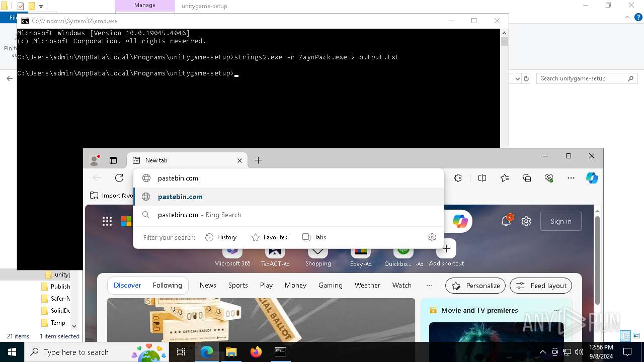Open Edge browser essentials heart icon

pyautogui.click(x=549, y=178)
